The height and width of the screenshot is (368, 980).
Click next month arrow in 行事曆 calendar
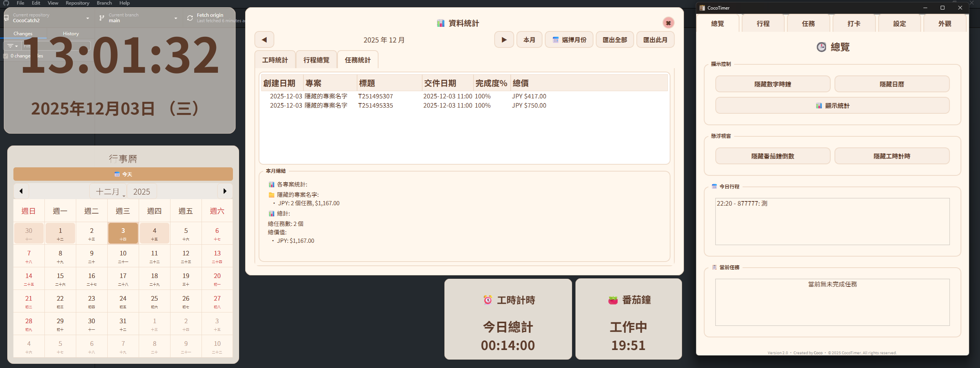(x=225, y=191)
